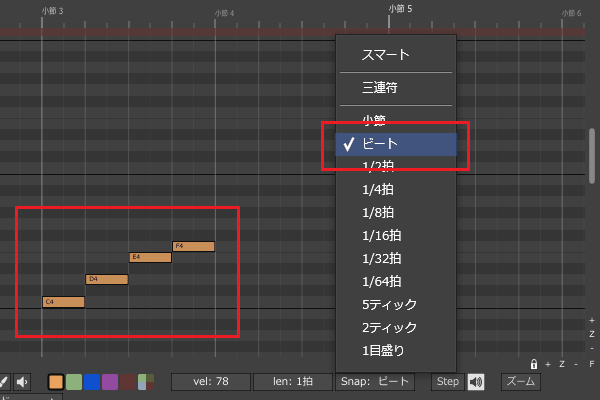Click the speaker icon beside the pencil tool
This screenshot has height=400, width=600.
tap(23, 381)
